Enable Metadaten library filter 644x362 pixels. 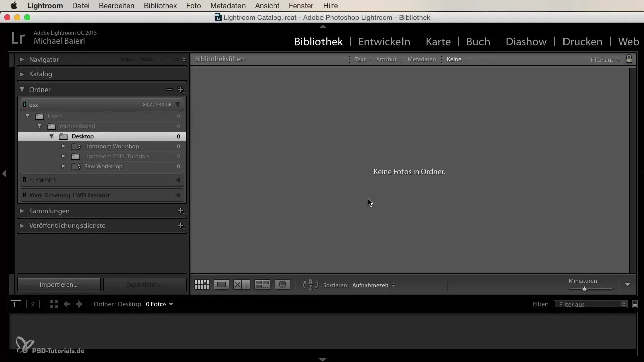click(422, 59)
